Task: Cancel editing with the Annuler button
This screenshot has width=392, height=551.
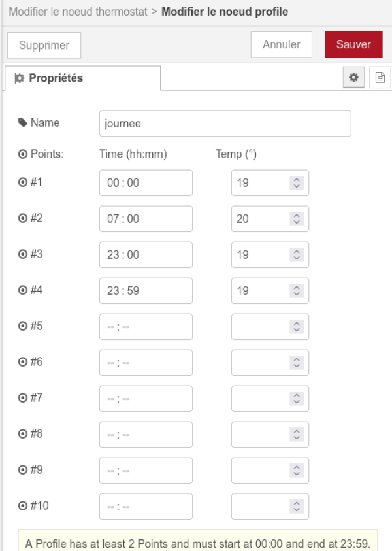Action: pos(282,44)
